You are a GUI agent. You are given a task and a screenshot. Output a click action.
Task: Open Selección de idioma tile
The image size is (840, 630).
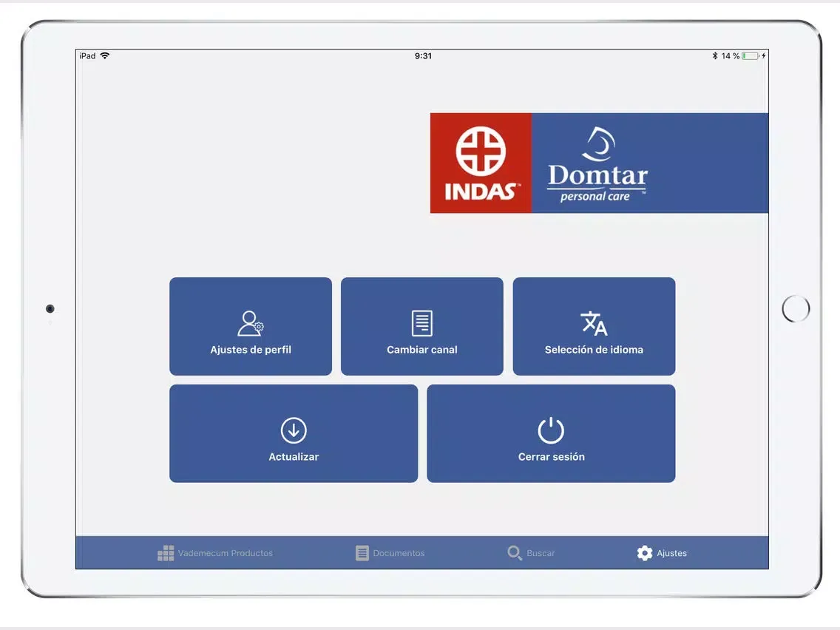point(594,326)
